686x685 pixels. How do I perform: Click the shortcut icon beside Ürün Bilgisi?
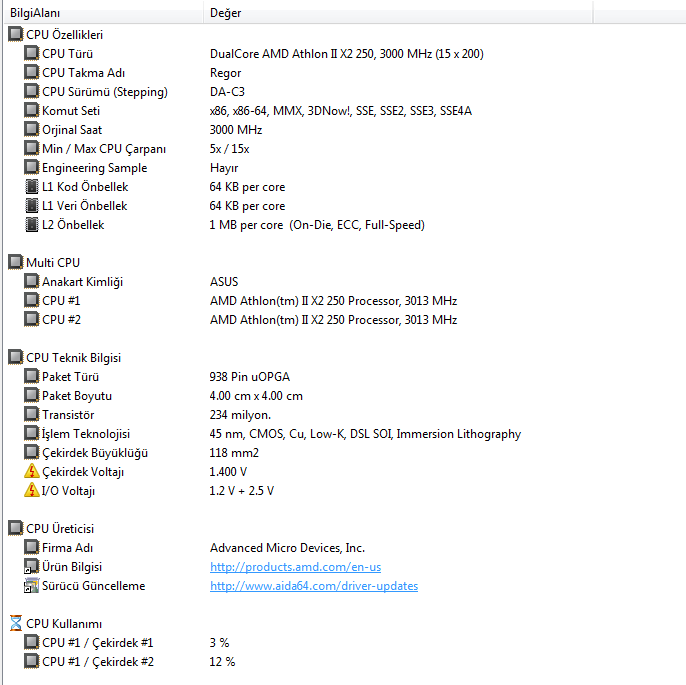32,566
